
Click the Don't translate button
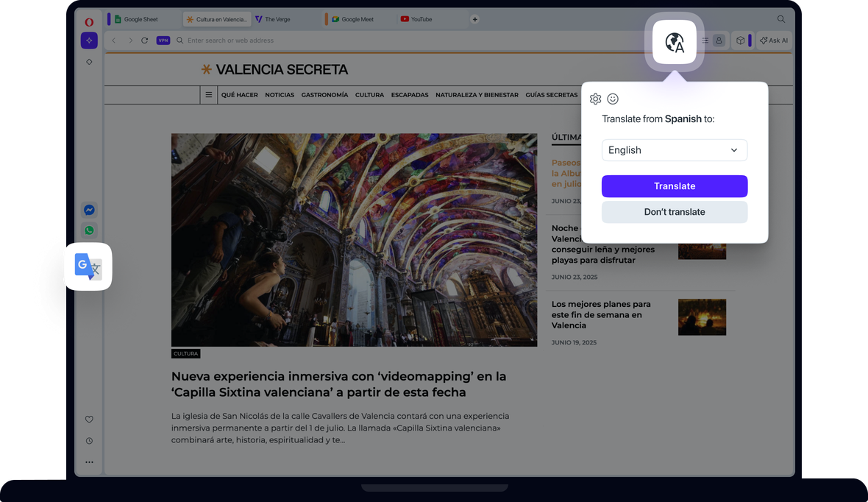tap(675, 212)
